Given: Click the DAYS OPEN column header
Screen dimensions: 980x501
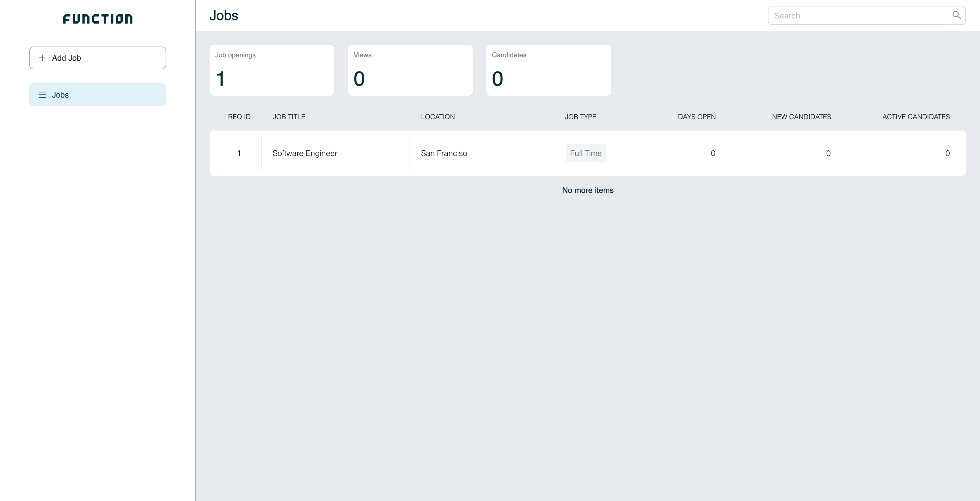Looking at the screenshot, I should pos(696,117).
